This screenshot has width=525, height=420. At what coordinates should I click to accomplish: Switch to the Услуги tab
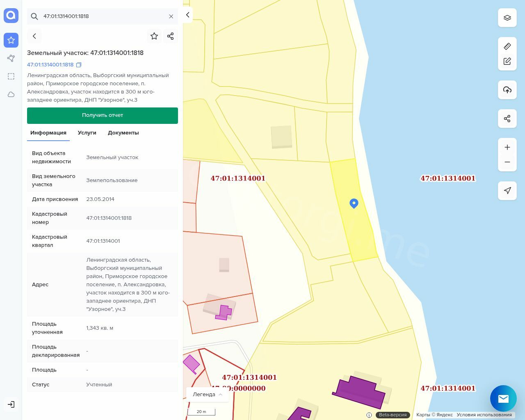coord(87,133)
